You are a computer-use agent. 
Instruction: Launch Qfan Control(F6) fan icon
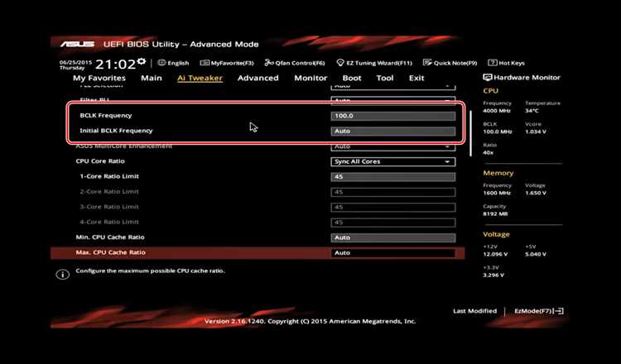coord(269,63)
